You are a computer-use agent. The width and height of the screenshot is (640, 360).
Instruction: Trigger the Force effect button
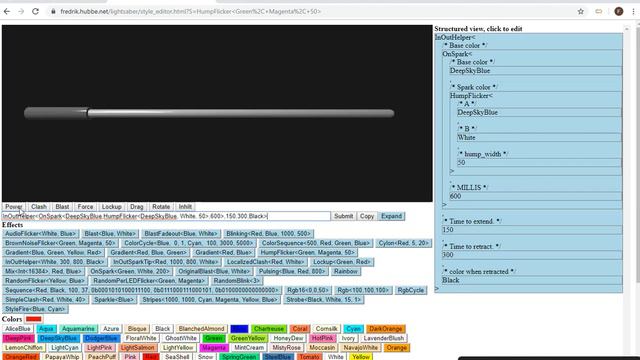(x=85, y=207)
